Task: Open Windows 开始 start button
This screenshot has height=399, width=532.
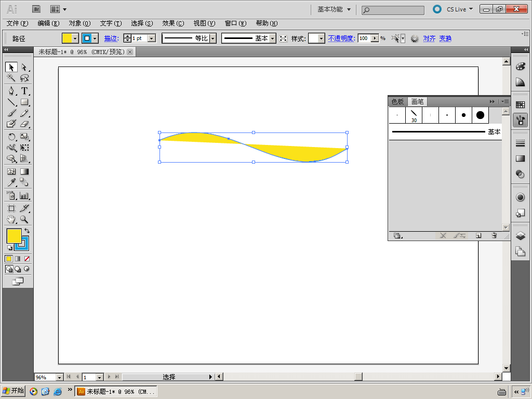Action: tap(13, 391)
